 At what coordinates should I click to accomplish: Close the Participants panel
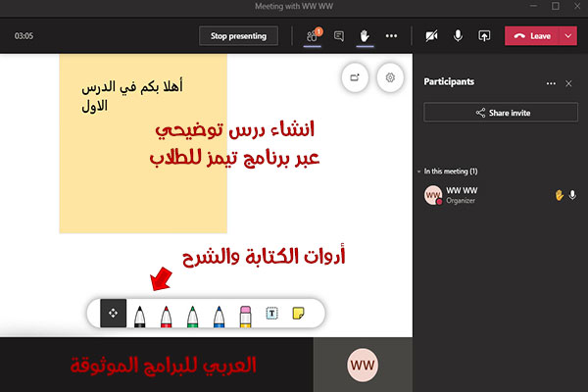[568, 83]
